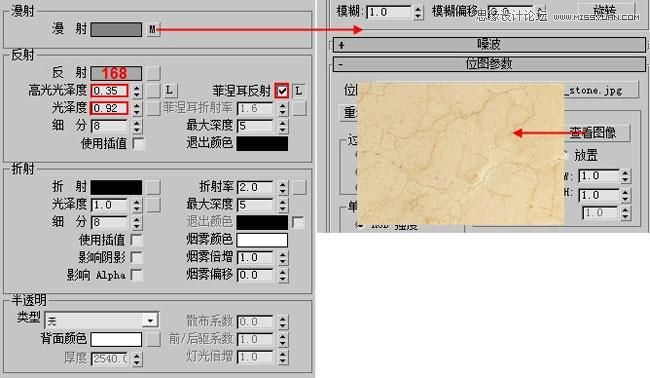Toggle the L lock beside 菲涅耳反射
The image size is (650, 378).
(299, 91)
